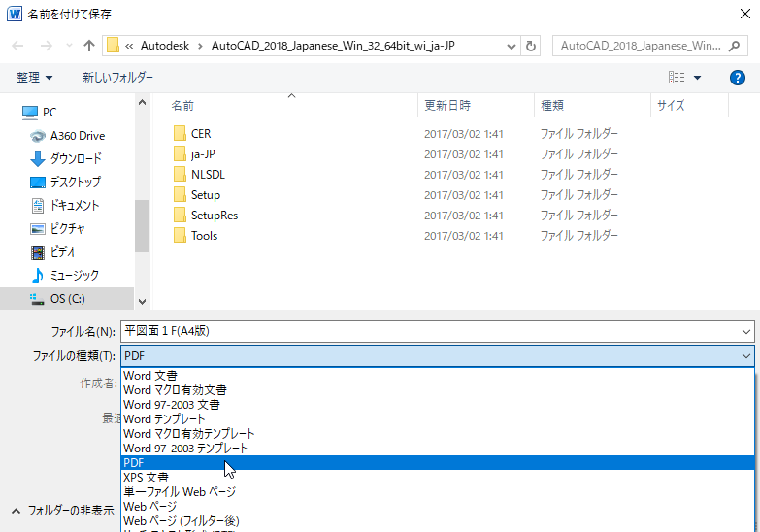The height and width of the screenshot is (532, 760).
Task: Open recent locations dropdown arrow
Action: click(x=69, y=46)
